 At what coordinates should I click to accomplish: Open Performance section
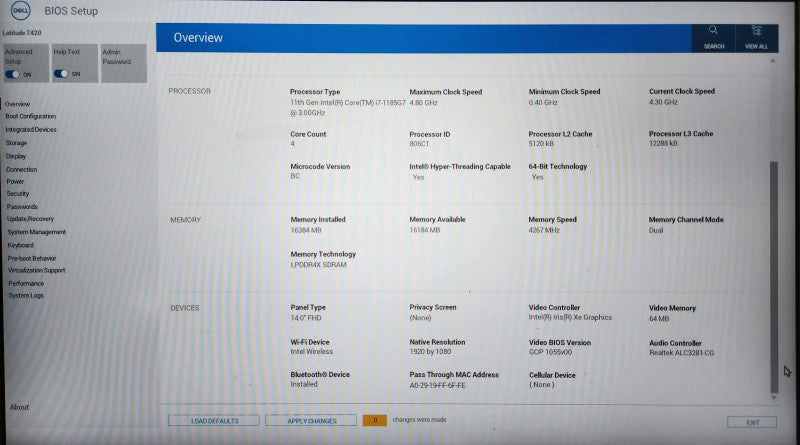pos(26,284)
